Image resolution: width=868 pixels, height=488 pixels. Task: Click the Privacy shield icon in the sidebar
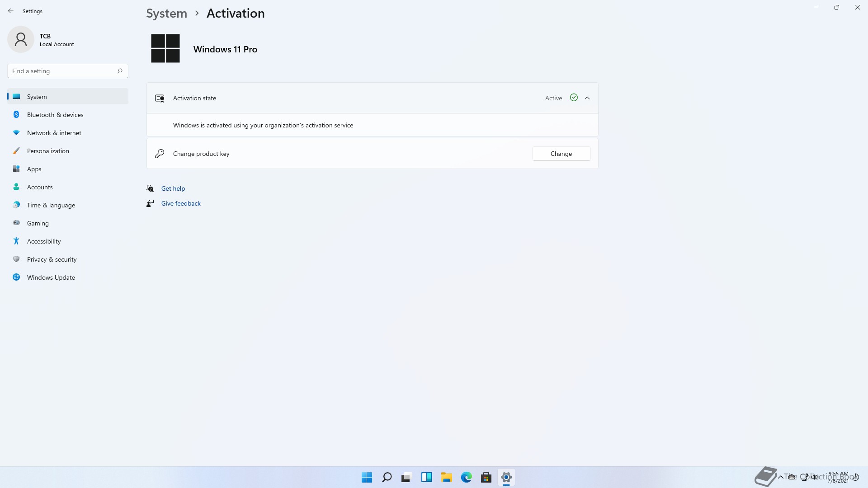(16, 259)
